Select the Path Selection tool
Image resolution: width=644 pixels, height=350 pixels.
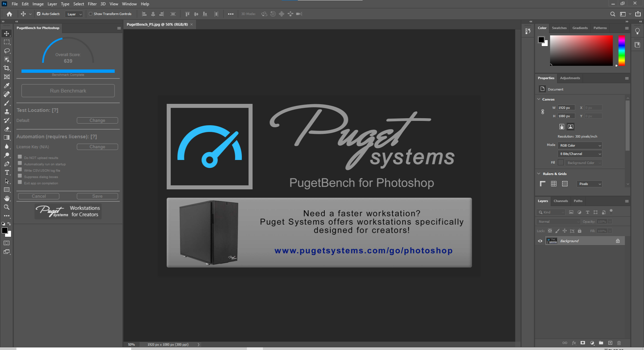point(7,181)
